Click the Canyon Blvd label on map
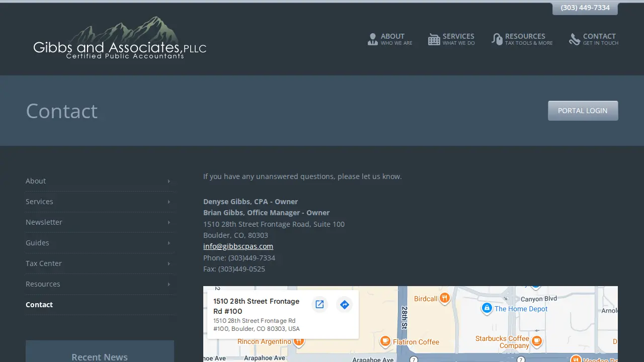 [x=539, y=299]
